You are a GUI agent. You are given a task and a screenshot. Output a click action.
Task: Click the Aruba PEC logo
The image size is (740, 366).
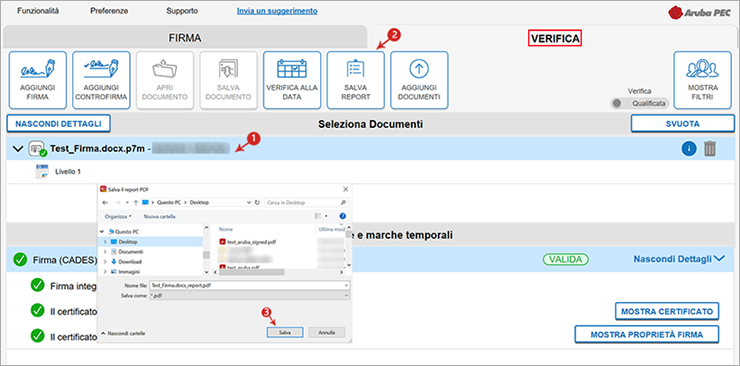click(x=699, y=12)
